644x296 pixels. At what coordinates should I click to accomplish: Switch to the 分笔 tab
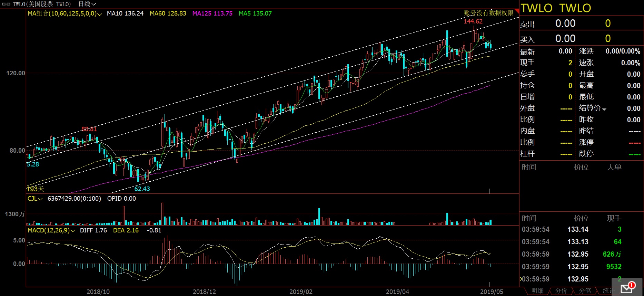click(585, 291)
